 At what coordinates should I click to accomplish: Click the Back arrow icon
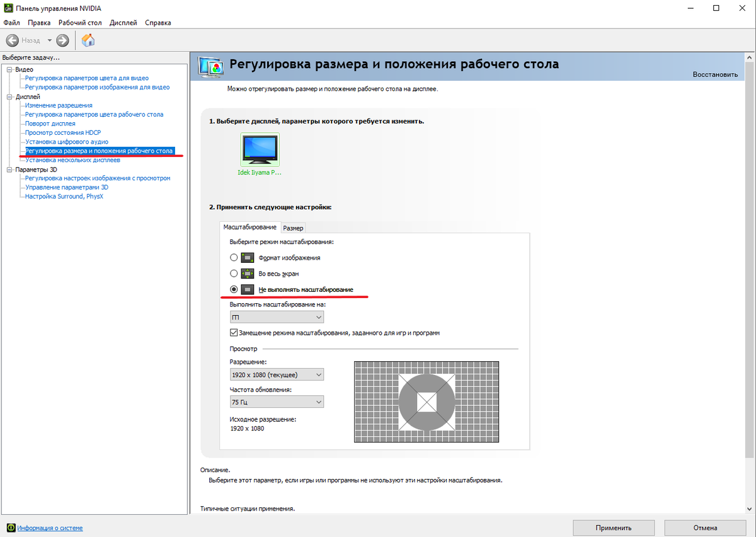(13, 40)
